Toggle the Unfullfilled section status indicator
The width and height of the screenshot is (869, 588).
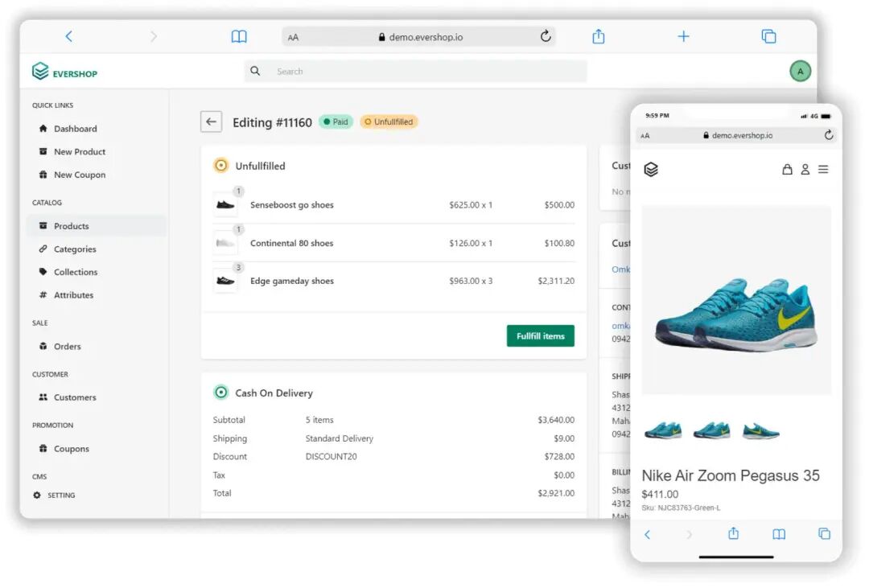coord(220,165)
